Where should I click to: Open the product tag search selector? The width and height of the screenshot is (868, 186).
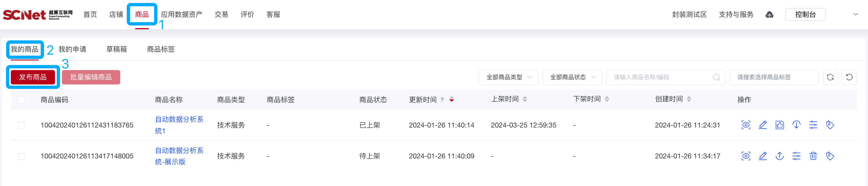[773, 77]
